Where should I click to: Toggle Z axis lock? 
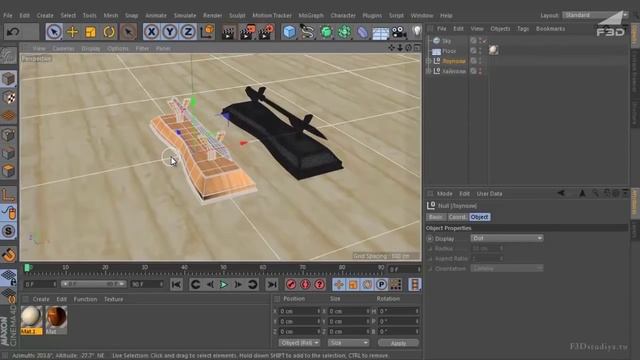188,31
